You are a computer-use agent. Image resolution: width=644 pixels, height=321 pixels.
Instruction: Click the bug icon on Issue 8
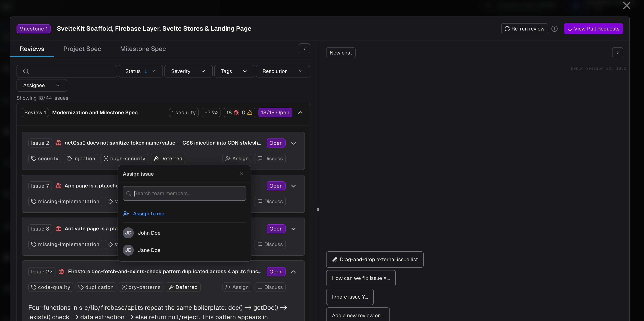tap(58, 229)
